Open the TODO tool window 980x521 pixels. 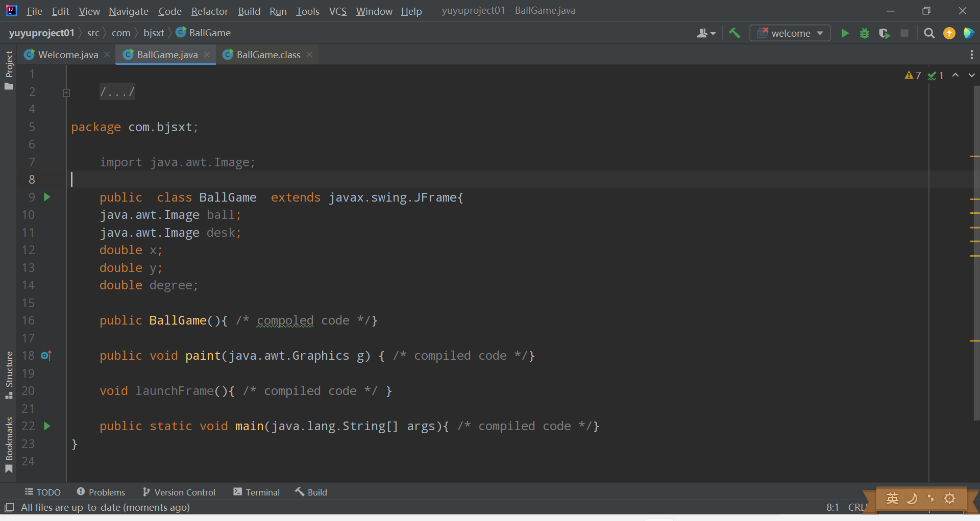pyautogui.click(x=43, y=492)
